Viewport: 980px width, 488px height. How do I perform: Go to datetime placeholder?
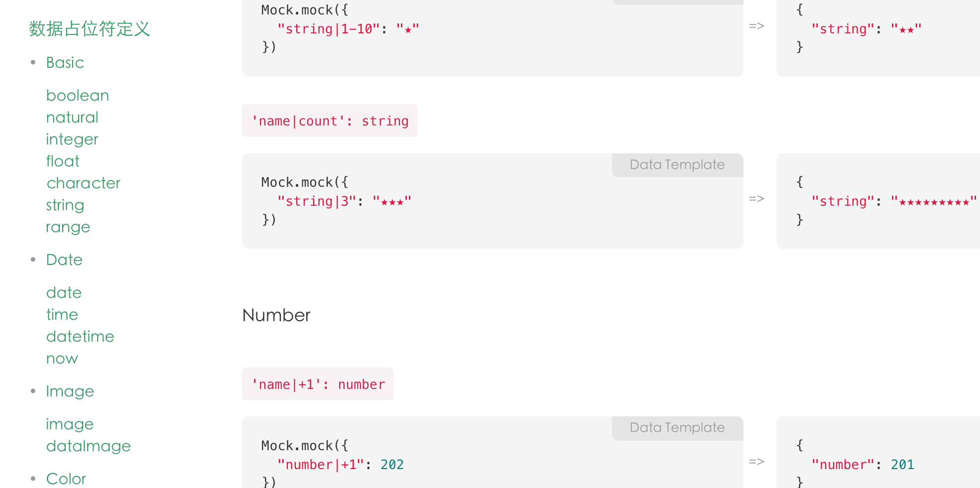80,337
